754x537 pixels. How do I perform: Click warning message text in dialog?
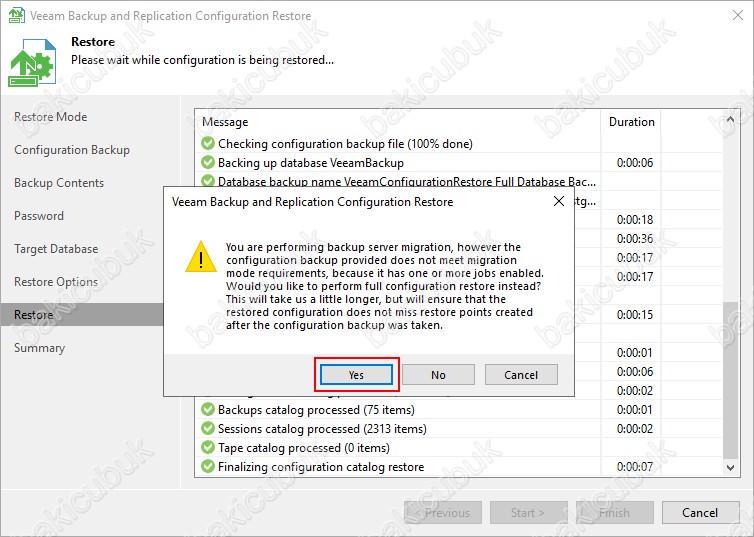click(x=385, y=286)
